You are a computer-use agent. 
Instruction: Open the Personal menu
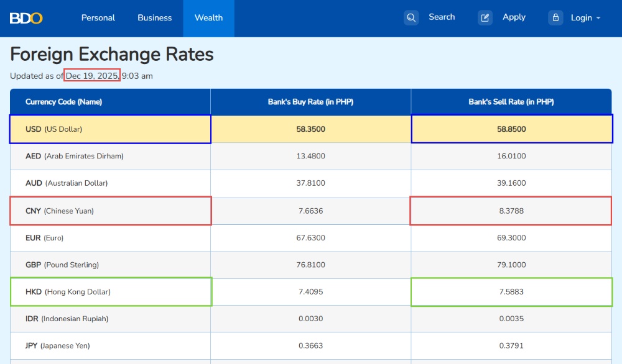click(x=98, y=18)
